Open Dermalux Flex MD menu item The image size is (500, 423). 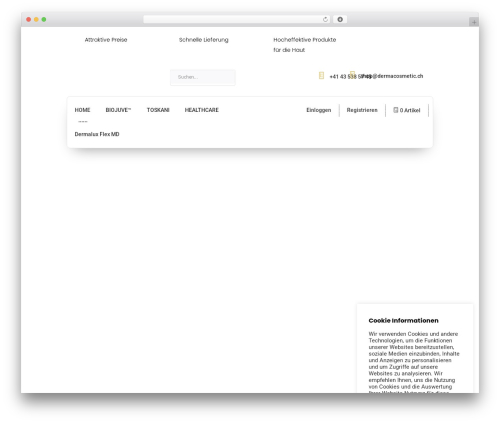click(x=97, y=134)
